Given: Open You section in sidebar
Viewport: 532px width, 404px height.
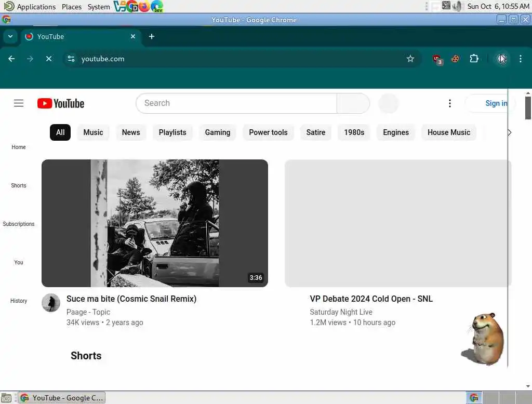Looking at the screenshot, I should coord(19,262).
